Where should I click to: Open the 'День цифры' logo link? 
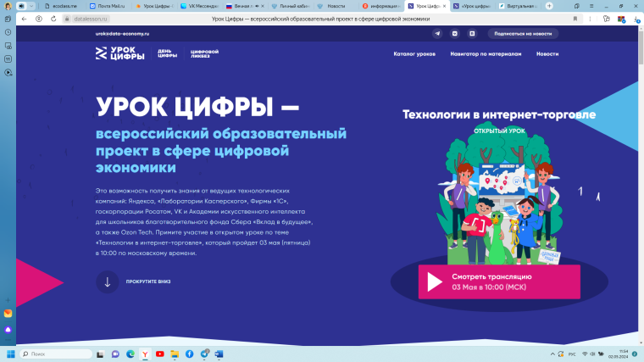click(x=167, y=53)
